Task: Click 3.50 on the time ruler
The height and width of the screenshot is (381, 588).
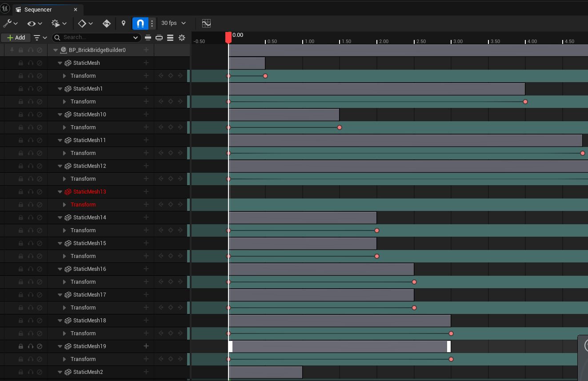Action: (x=494, y=41)
